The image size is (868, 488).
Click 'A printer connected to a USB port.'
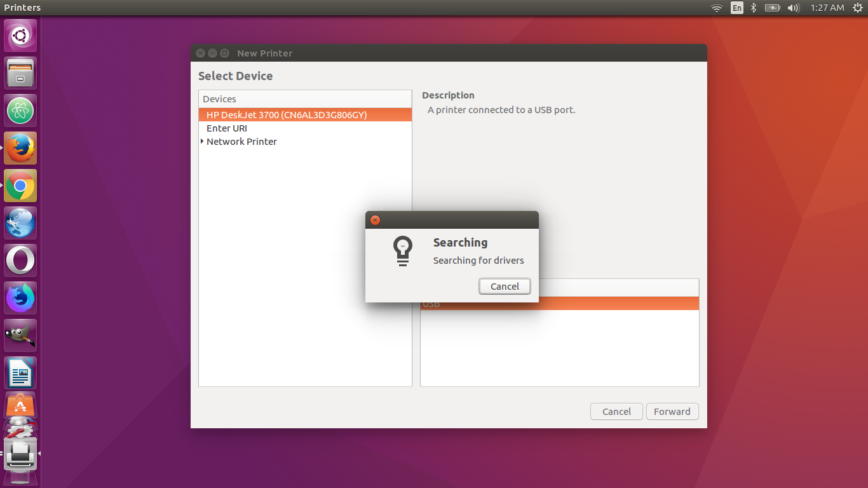pos(501,110)
